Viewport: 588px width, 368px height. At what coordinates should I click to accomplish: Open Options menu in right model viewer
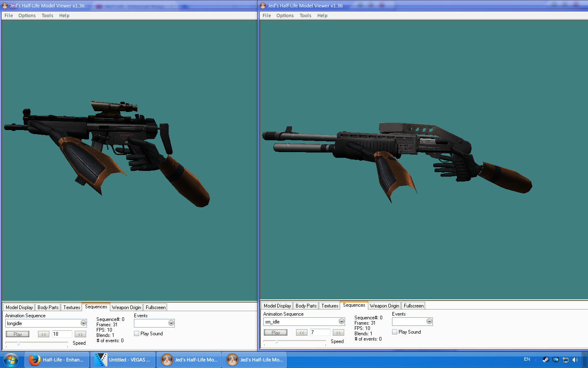(x=285, y=16)
